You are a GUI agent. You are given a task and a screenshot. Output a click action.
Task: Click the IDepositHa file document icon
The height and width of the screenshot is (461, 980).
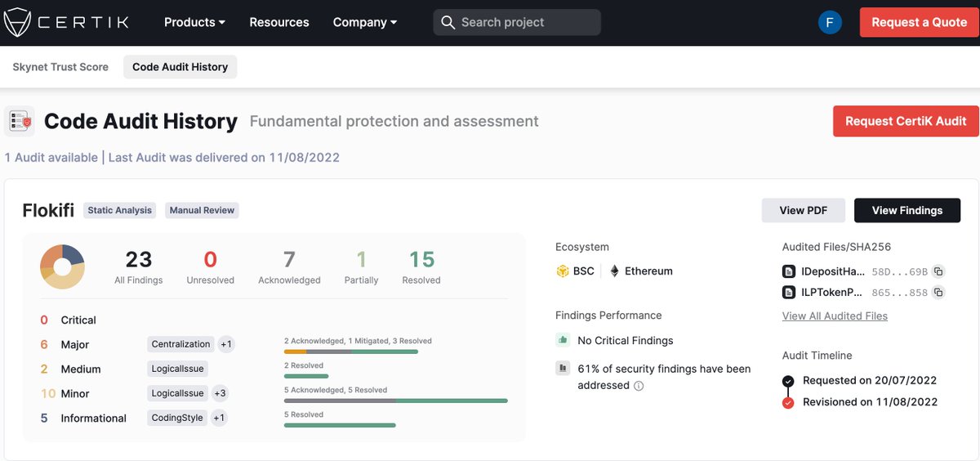tap(789, 271)
